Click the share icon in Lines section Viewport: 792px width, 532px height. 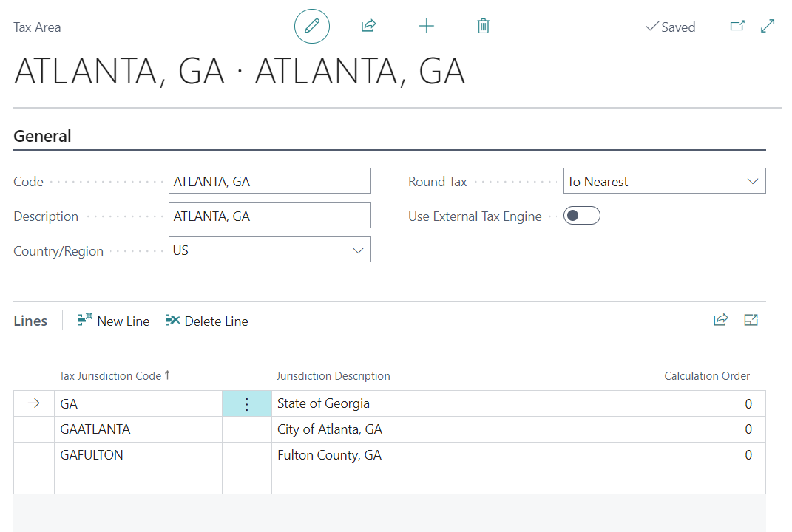pyautogui.click(x=720, y=320)
